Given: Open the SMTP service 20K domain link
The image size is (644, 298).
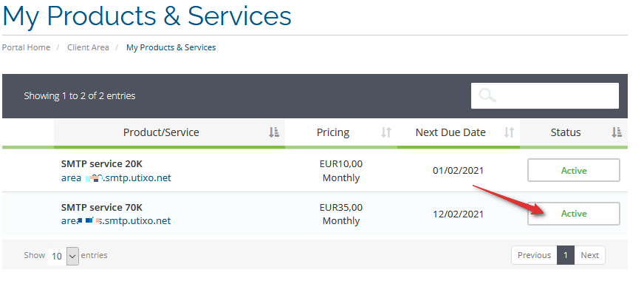Looking at the screenshot, I should (116, 178).
